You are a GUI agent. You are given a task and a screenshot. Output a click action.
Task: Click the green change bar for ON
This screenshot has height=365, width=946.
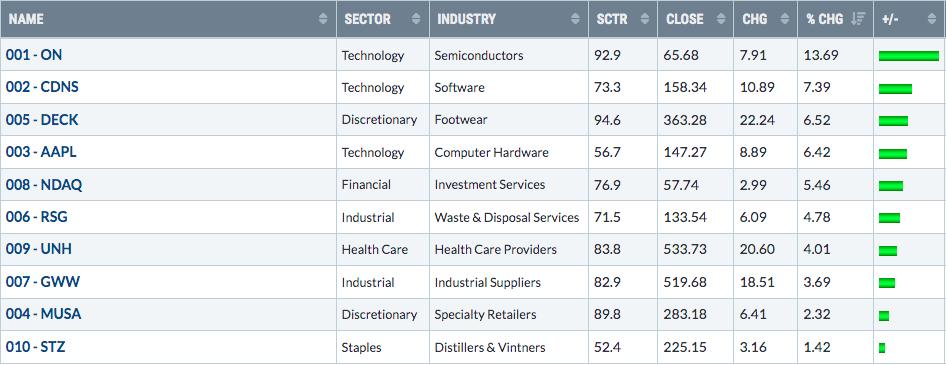click(909, 56)
